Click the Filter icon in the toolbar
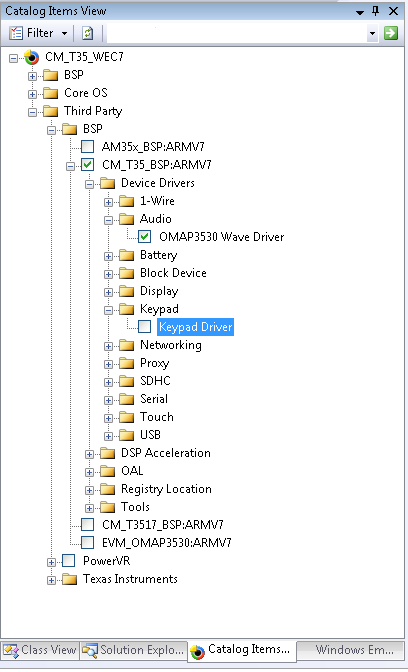Screen dimensions: 408x672 pos(16,33)
